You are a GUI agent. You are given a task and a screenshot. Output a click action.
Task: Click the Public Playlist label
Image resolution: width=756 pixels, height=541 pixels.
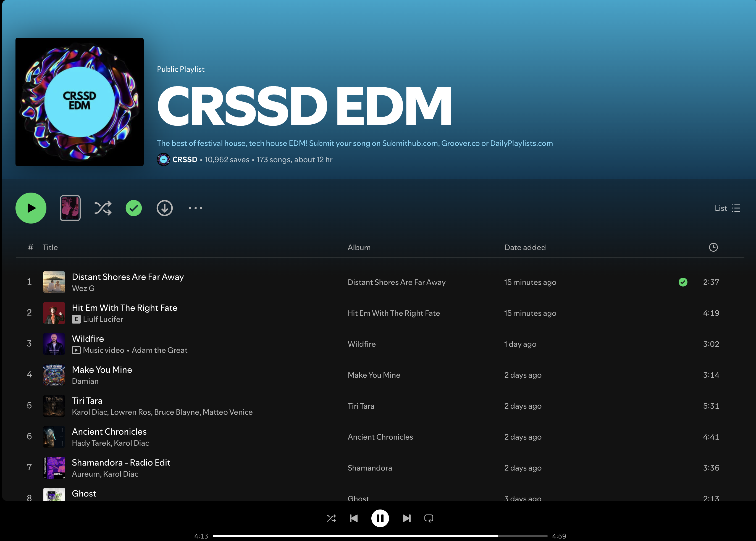(181, 69)
